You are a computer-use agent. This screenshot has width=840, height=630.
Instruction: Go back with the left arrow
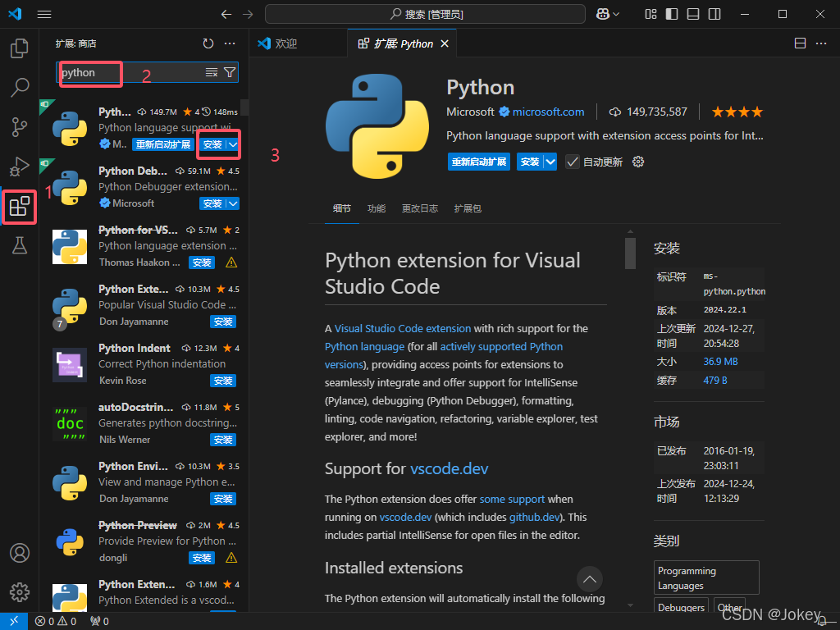(x=226, y=15)
